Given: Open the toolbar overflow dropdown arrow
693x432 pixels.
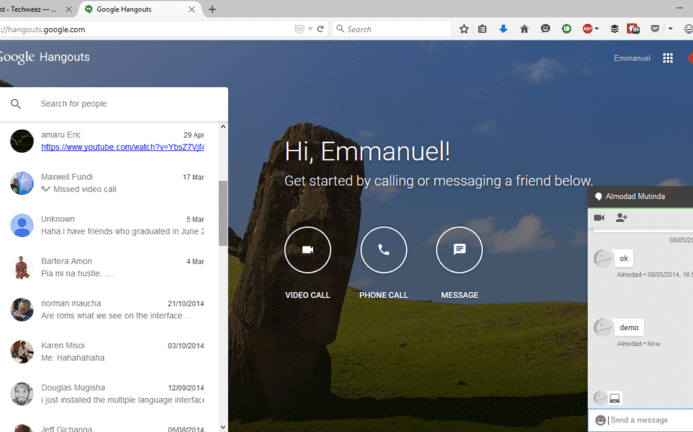Looking at the screenshot, I should point(670,29).
